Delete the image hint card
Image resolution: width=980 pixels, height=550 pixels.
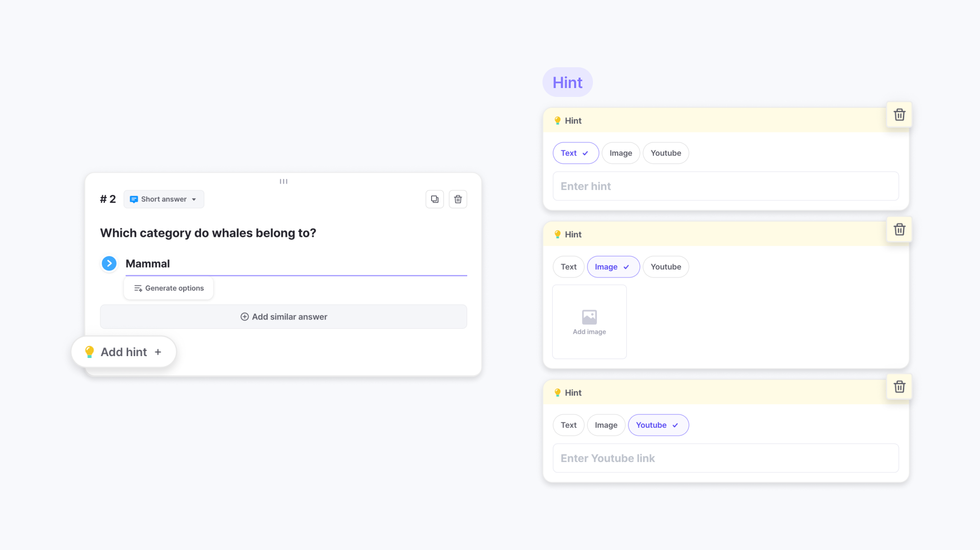pos(899,229)
